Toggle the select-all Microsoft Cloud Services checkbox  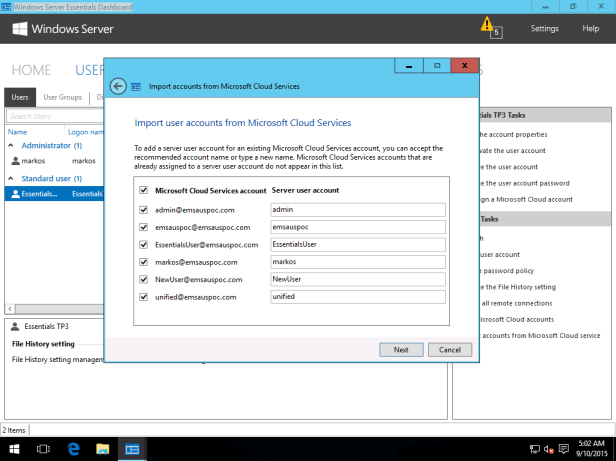click(144, 189)
